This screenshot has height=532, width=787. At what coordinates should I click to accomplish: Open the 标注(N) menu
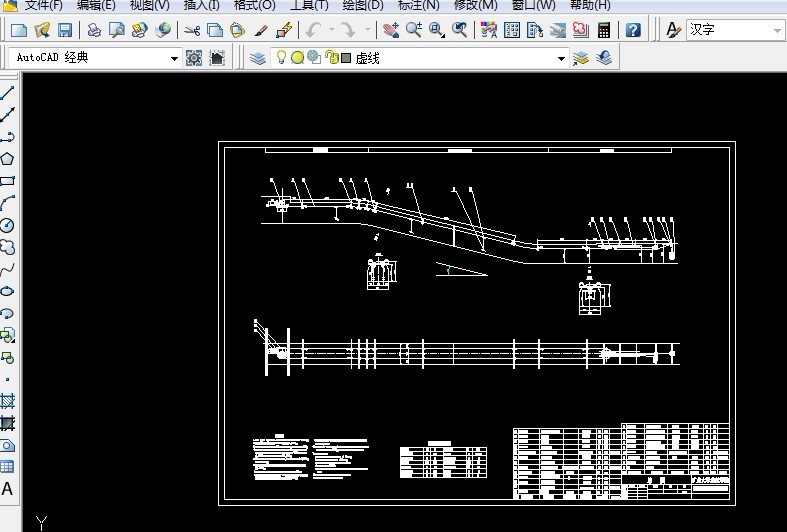click(418, 6)
